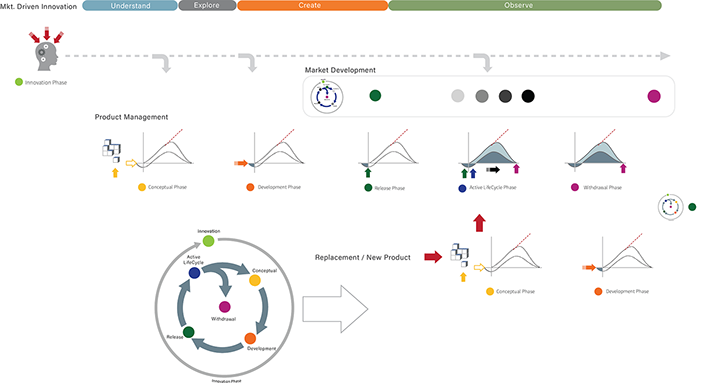Click the cubes icon beside Conceptual Phase chart

click(111, 150)
